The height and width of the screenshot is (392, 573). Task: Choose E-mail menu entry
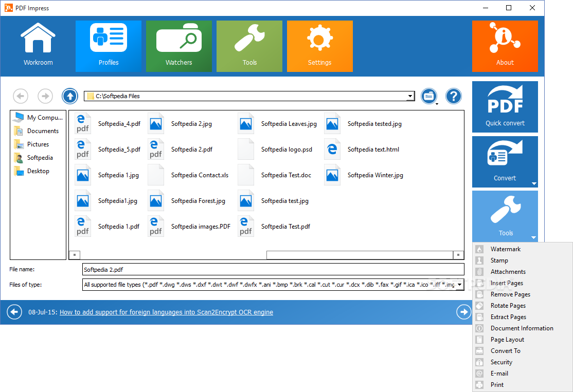pos(523,374)
